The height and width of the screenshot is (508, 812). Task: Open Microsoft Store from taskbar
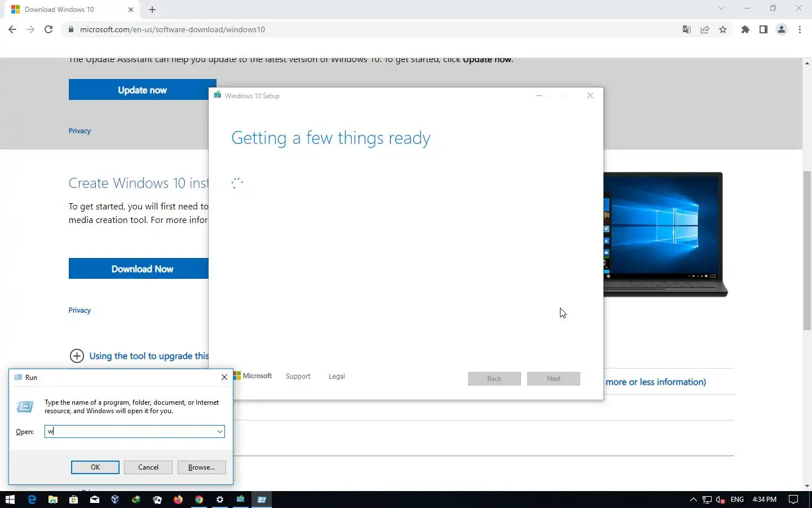[x=73, y=500]
